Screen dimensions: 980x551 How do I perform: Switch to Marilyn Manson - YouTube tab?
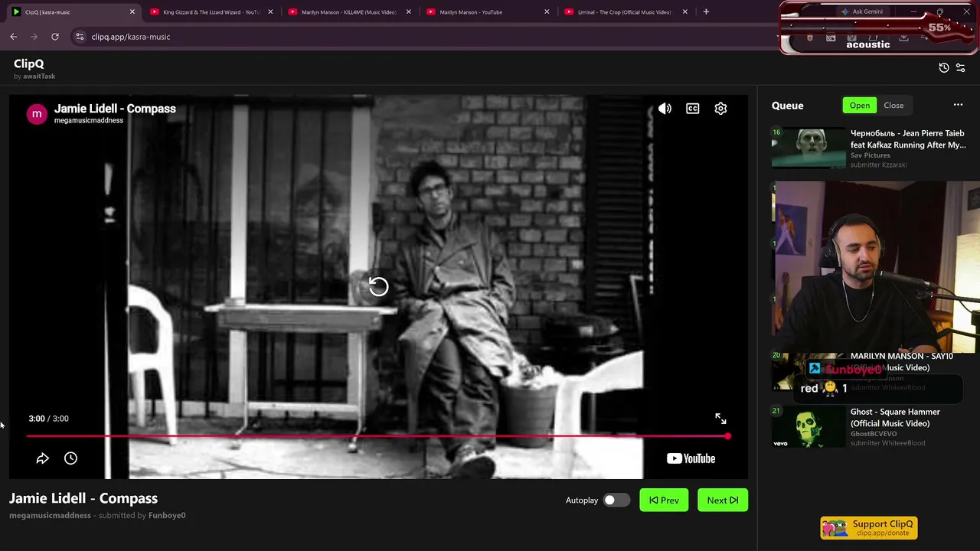pos(486,12)
